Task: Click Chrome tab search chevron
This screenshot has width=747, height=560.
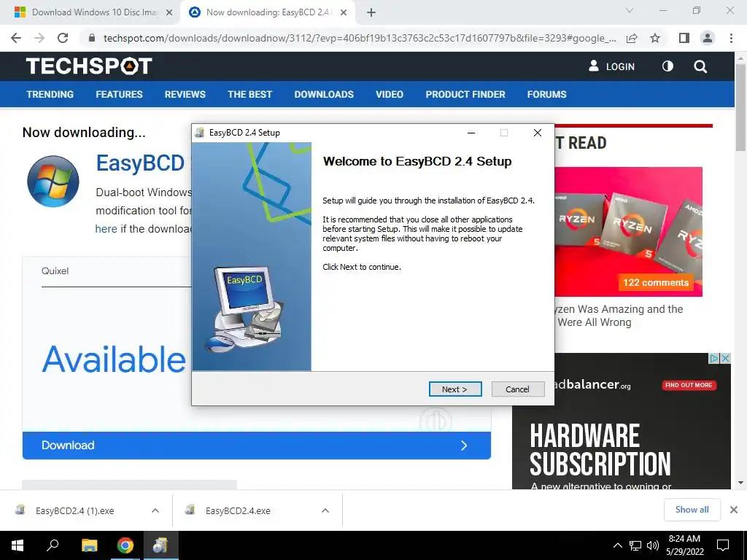Action: (x=630, y=10)
